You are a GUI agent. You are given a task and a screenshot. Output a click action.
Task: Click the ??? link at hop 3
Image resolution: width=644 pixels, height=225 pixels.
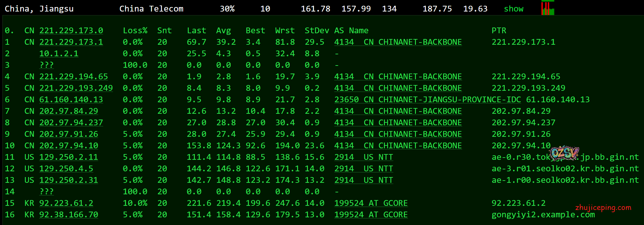pos(46,65)
